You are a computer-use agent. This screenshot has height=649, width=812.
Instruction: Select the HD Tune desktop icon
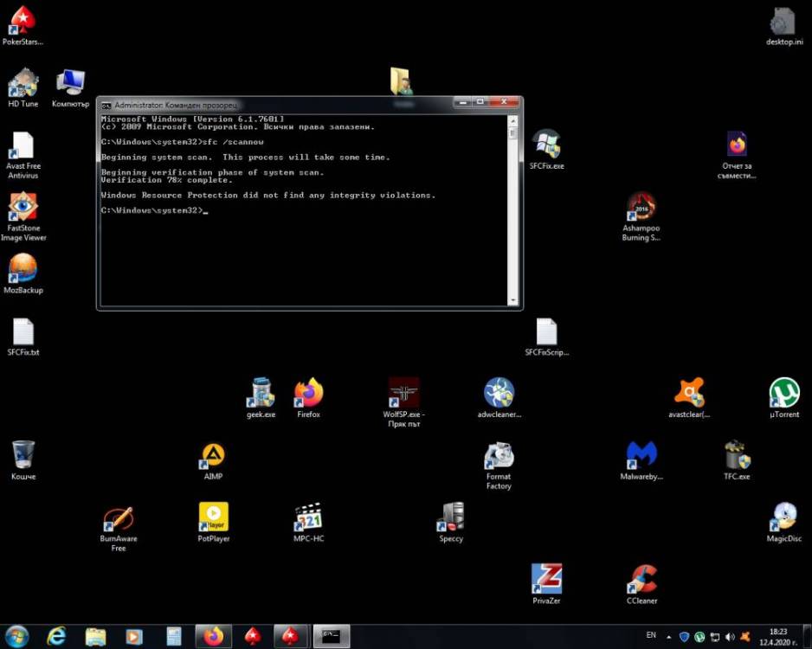pyautogui.click(x=23, y=87)
